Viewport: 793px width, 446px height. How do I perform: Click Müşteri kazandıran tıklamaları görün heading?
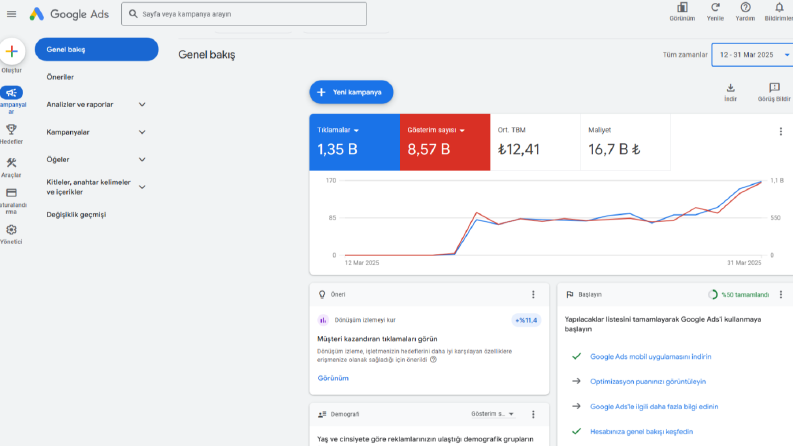pos(377,339)
